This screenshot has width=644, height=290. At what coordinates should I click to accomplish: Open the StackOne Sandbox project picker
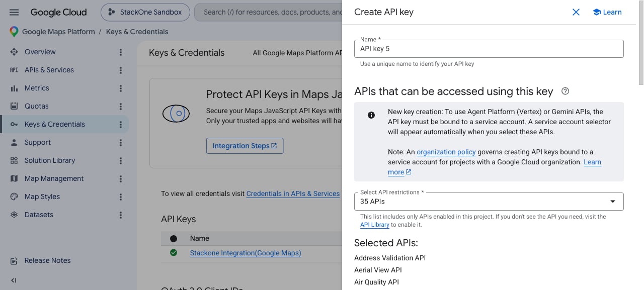[145, 12]
